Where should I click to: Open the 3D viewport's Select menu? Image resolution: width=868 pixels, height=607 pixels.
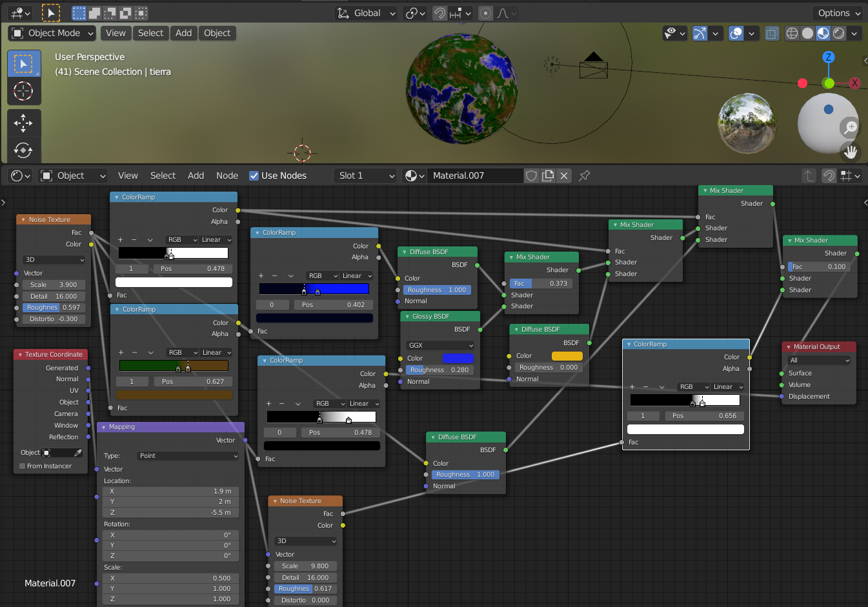[150, 33]
